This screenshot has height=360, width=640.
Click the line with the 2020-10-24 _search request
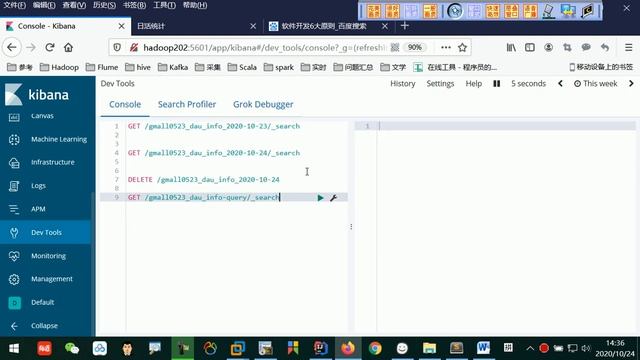tap(214, 153)
